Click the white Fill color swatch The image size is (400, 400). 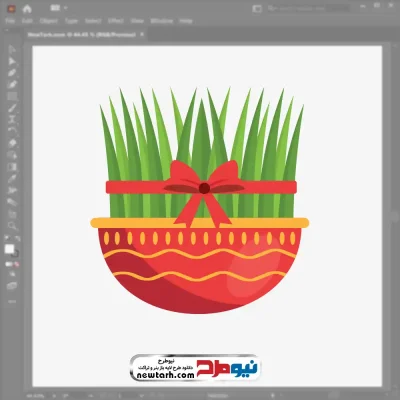pyautogui.click(x=9, y=249)
